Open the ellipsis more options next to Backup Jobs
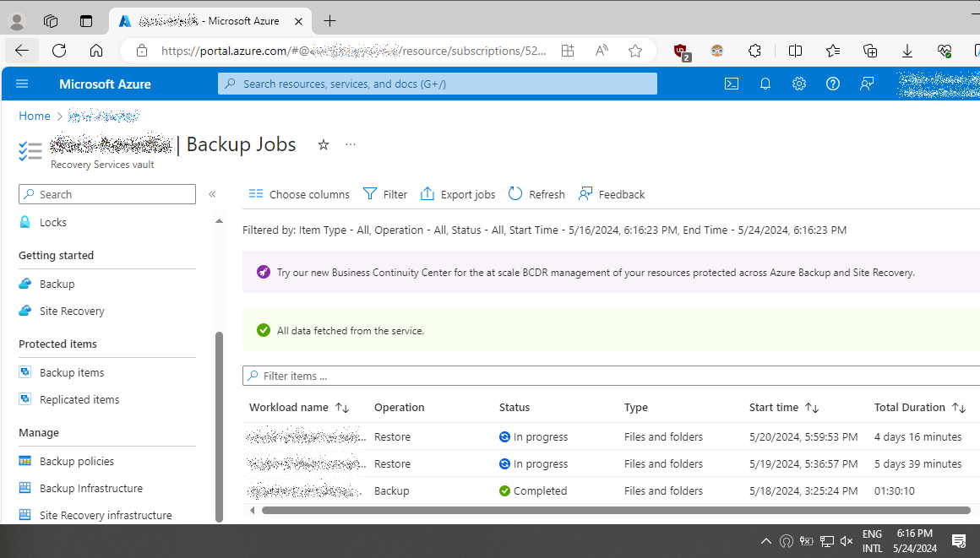The height and width of the screenshot is (558, 980). [351, 144]
